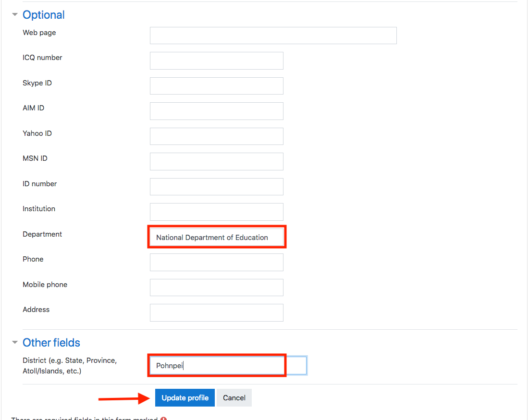Click into the AIM ID field
This screenshot has height=420, width=529.
pyautogui.click(x=217, y=111)
